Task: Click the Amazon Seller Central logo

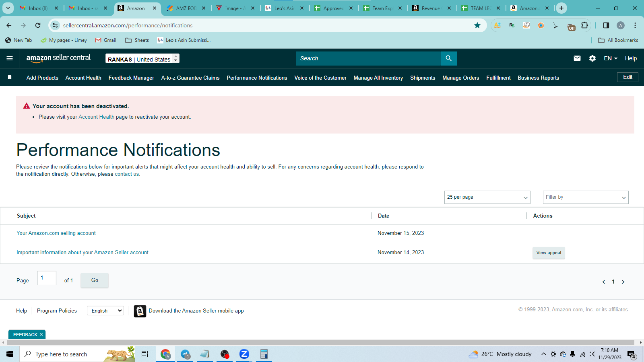Action: click(58, 58)
